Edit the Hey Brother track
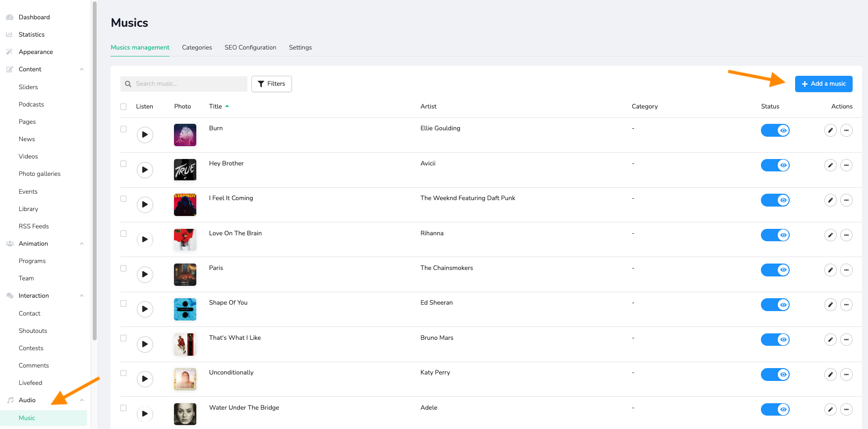The height and width of the screenshot is (429, 868). 830,165
